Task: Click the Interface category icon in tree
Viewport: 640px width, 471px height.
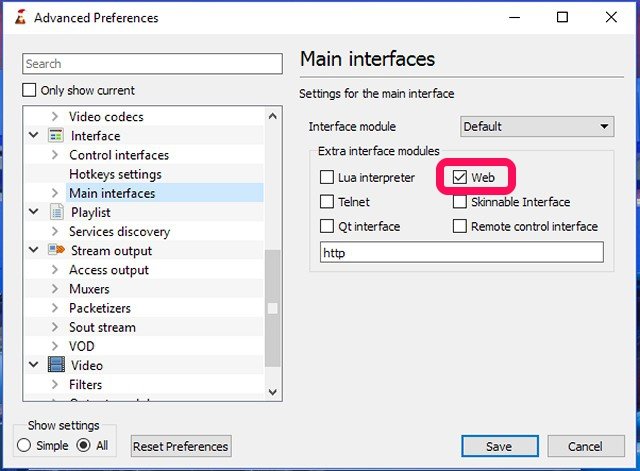Action: (56, 136)
